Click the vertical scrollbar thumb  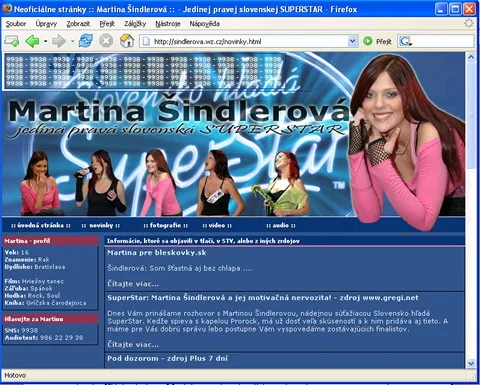[x=471, y=115]
